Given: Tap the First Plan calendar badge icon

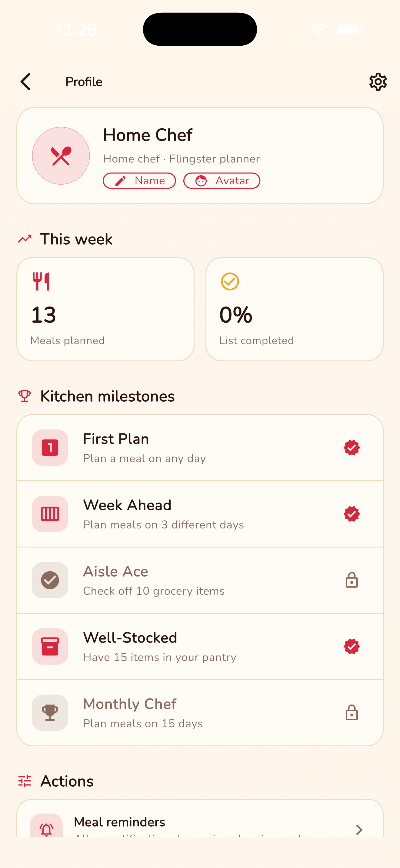Looking at the screenshot, I should click(50, 448).
